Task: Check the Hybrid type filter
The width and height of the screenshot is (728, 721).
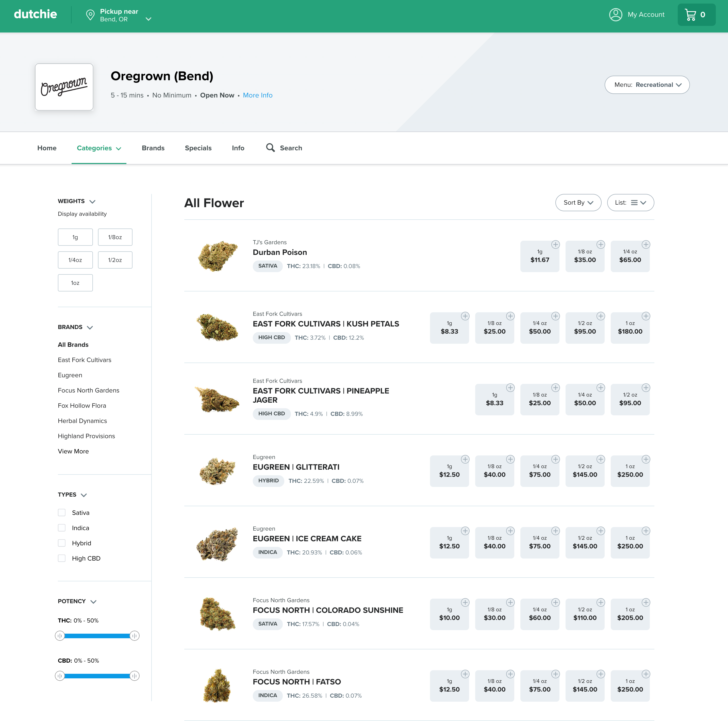Action: click(x=62, y=543)
